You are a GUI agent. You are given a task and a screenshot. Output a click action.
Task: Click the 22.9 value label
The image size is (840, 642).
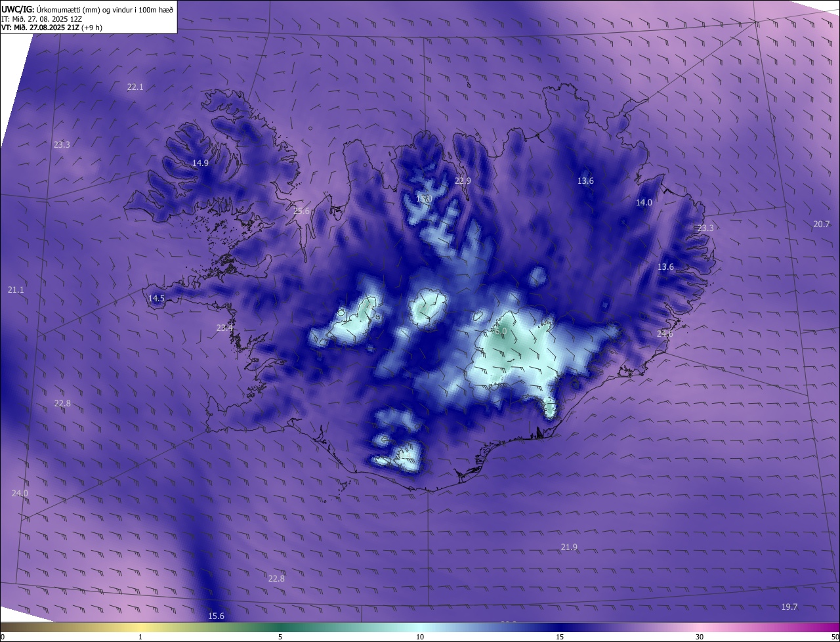[x=463, y=181]
